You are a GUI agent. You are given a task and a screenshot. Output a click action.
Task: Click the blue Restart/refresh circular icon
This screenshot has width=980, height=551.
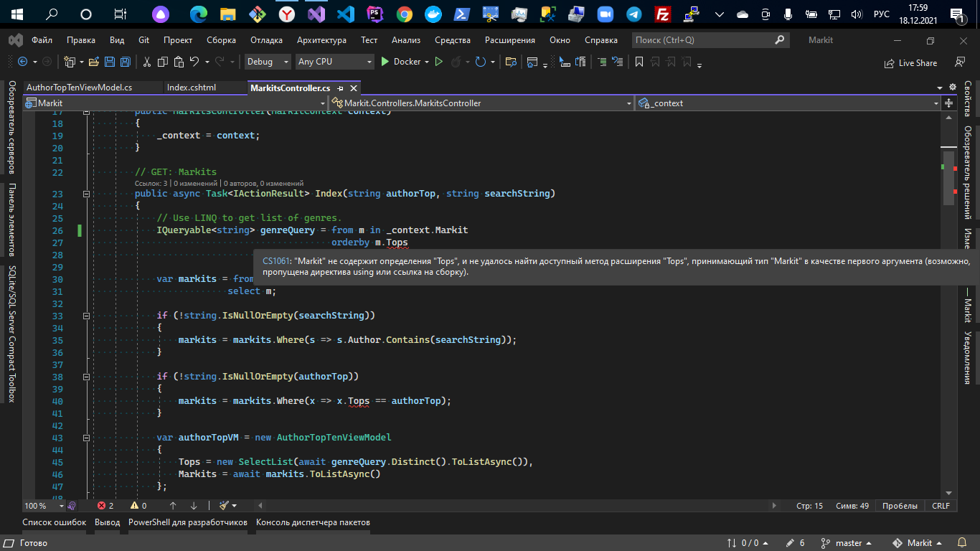tap(480, 62)
